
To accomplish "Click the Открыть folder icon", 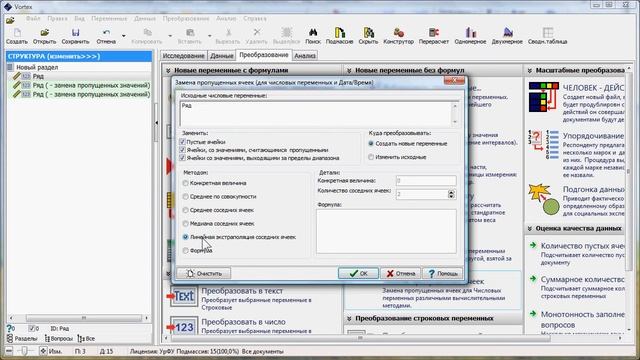I will [x=44, y=32].
